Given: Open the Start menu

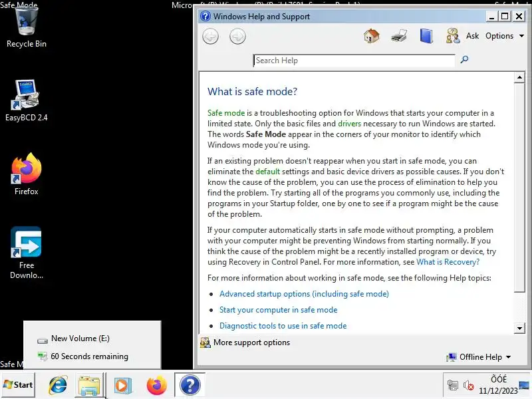Looking at the screenshot, I should point(18,385).
